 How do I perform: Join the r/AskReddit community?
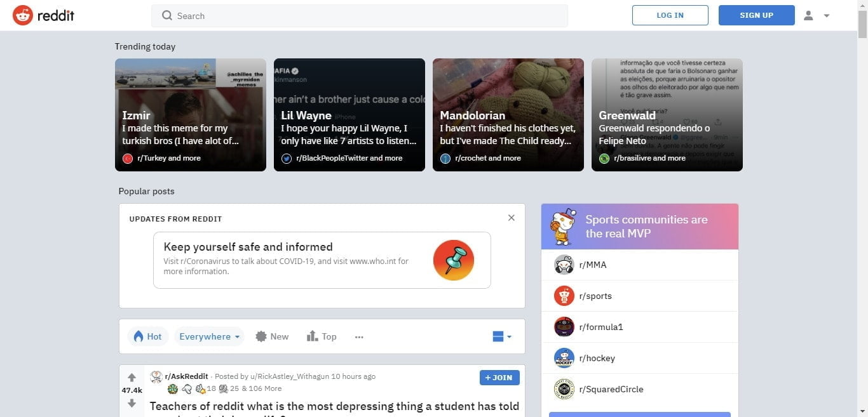point(499,378)
